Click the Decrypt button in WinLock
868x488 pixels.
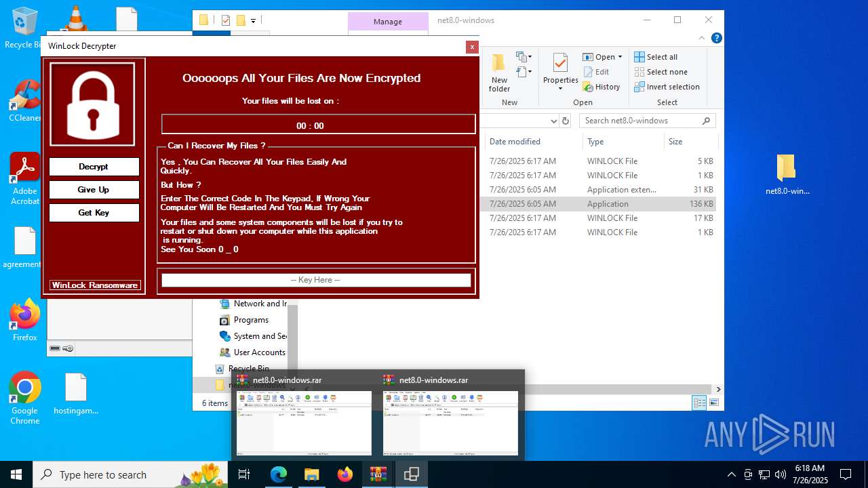coord(94,167)
